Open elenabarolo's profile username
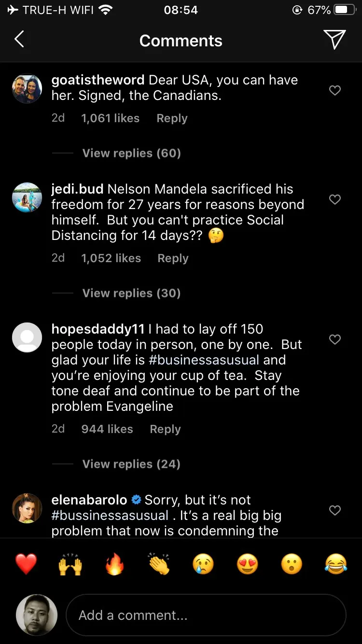Viewport: 362px width, 644px height. (89, 500)
